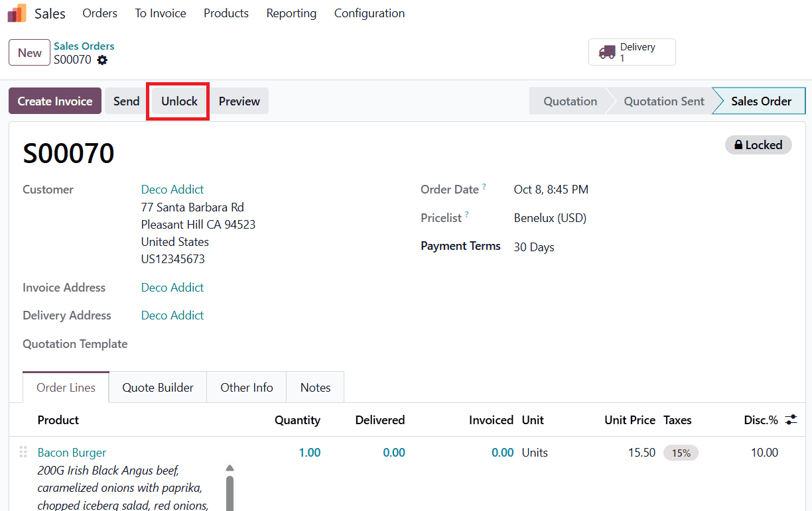
Task: Click the help question mark beside Pricelist
Action: (x=467, y=215)
